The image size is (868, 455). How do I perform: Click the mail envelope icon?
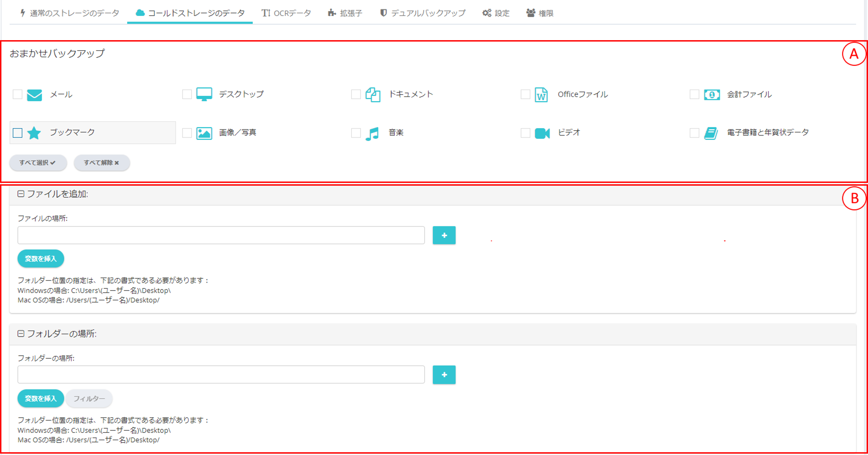34,95
